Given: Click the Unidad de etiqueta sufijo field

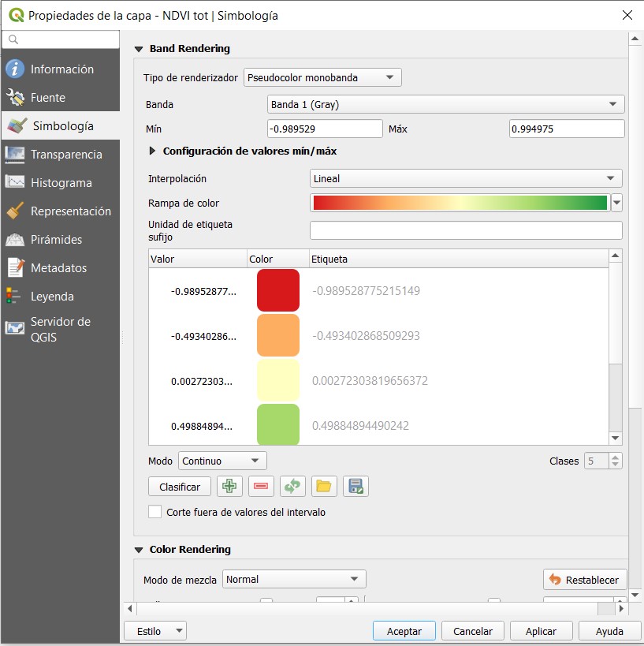Looking at the screenshot, I should (x=466, y=230).
